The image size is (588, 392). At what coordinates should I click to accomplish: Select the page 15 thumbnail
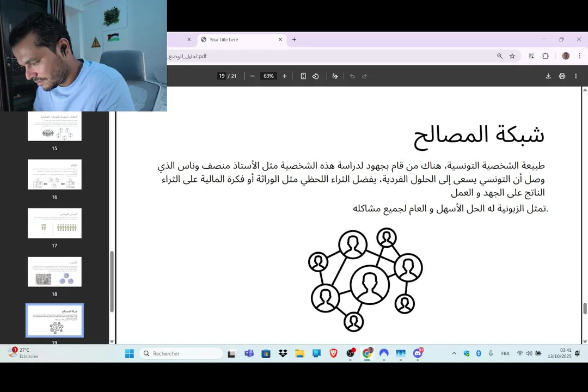pyautogui.click(x=55, y=126)
